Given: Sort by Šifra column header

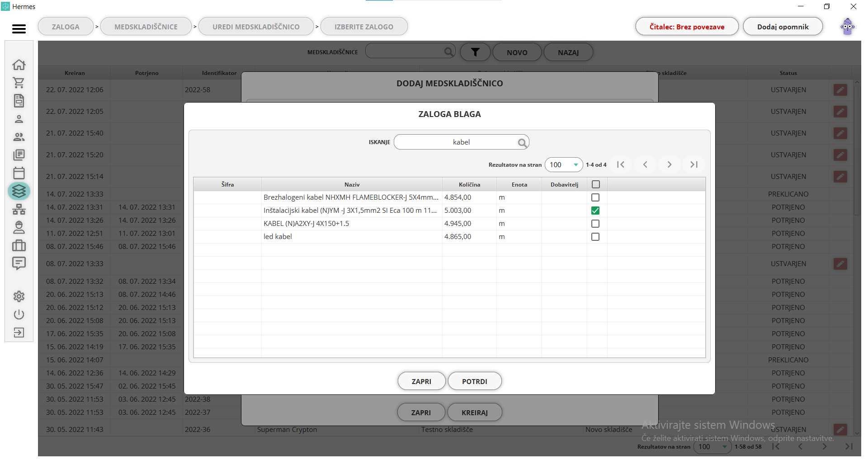Looking at the screenshot, I should point(227,184).
